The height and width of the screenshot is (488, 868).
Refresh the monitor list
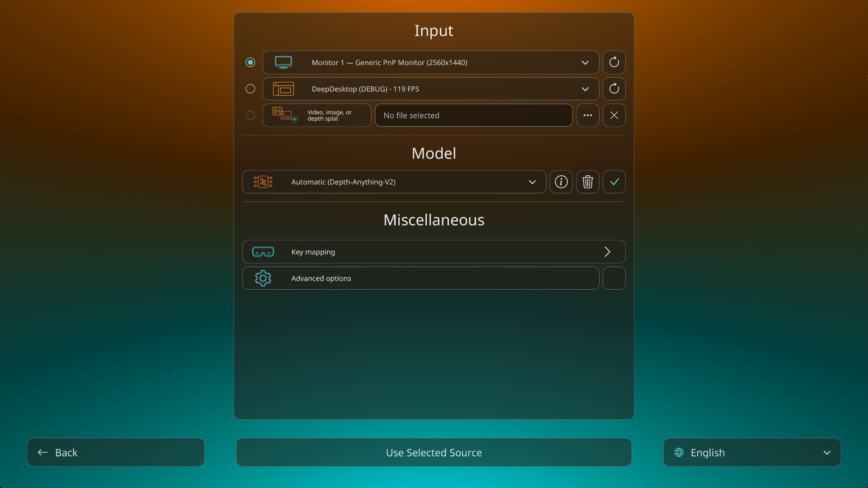[614, 62]
